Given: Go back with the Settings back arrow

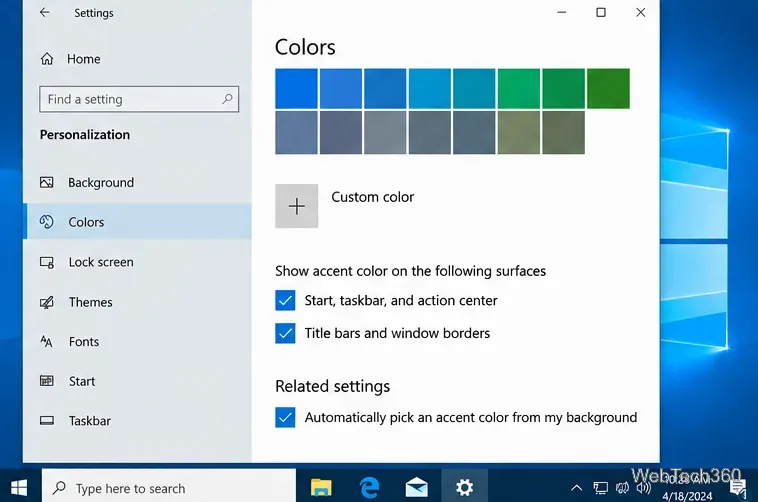Looking at the screenshot, I should point(44,13).
